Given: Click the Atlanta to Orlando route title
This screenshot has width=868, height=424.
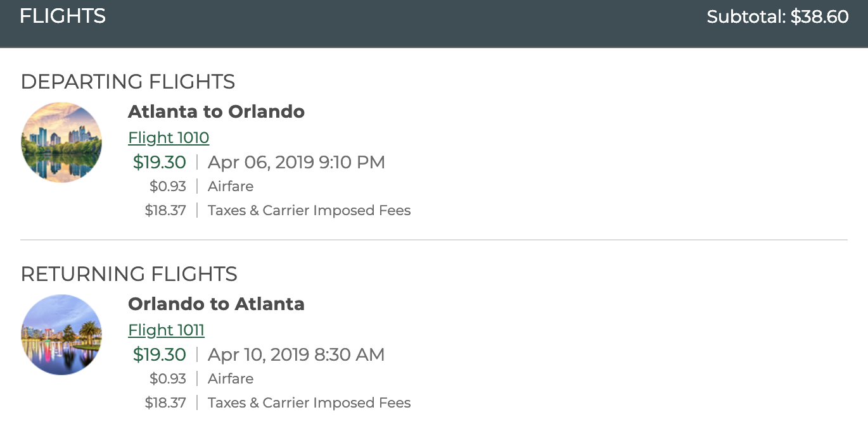Looking at the screenshot, I should click(x=216, y=111).
